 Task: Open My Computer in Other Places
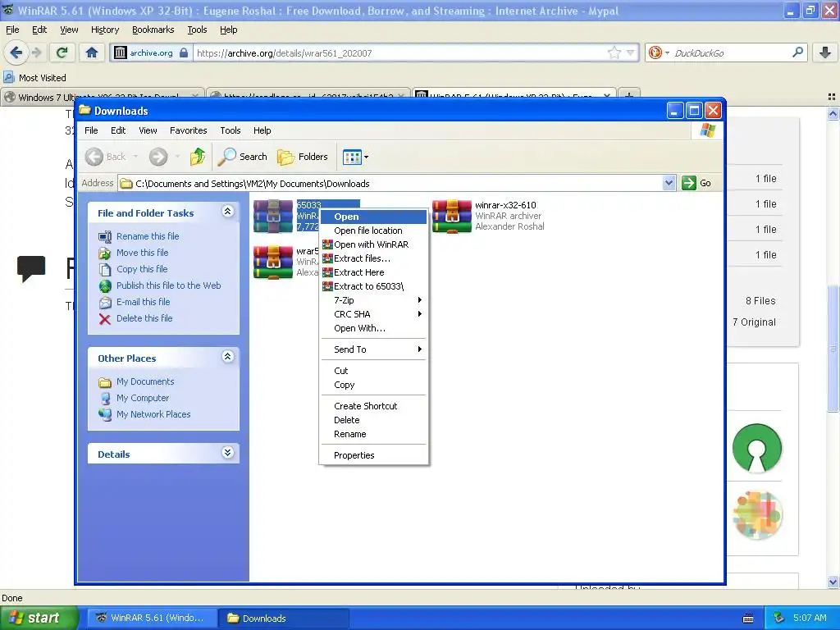point(143,398)
